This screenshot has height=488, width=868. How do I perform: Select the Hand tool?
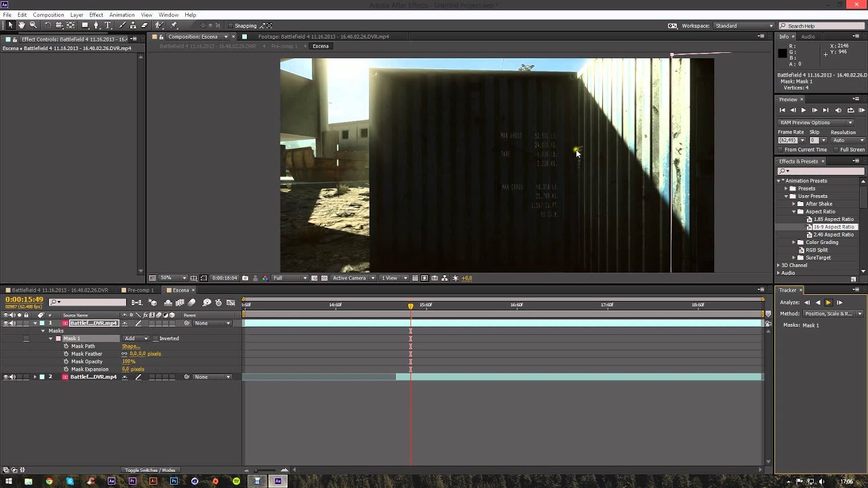(x=22, y=25)
